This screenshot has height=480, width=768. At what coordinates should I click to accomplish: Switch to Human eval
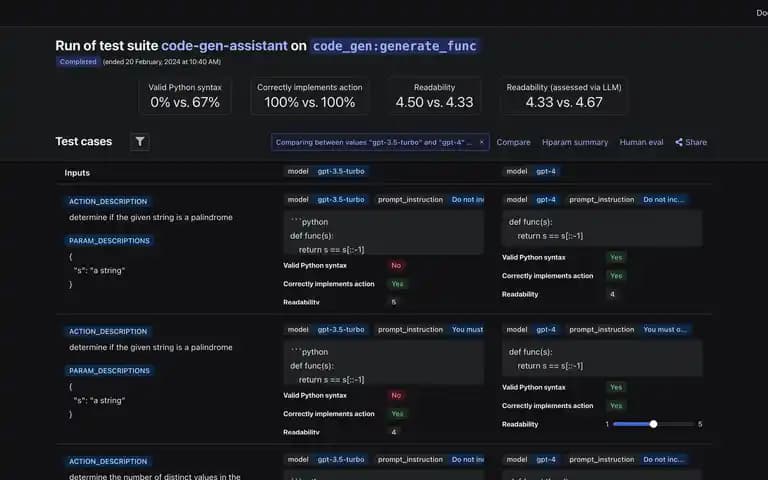click(x=641, y=142)
